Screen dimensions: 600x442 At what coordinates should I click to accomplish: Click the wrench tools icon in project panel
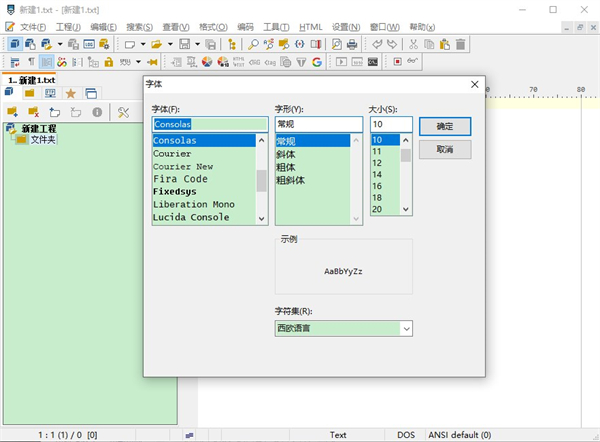[x=125, y=112]
